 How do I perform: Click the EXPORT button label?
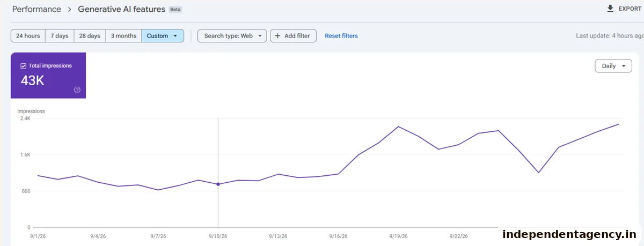(x=630, y=9)
